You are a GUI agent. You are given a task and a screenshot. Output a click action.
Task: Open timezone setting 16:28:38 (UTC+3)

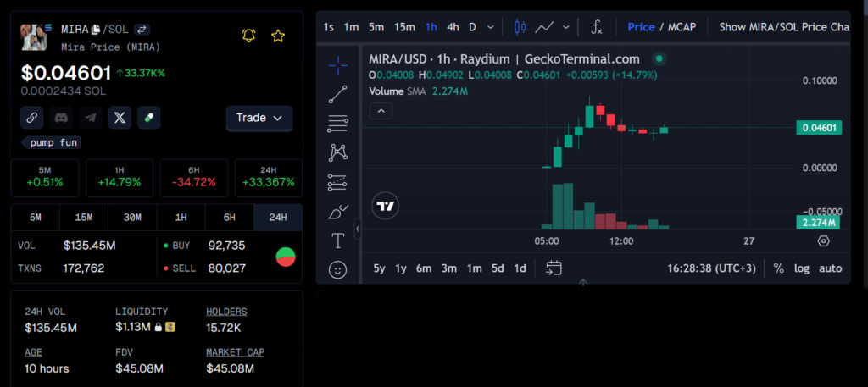click(711, 268)
